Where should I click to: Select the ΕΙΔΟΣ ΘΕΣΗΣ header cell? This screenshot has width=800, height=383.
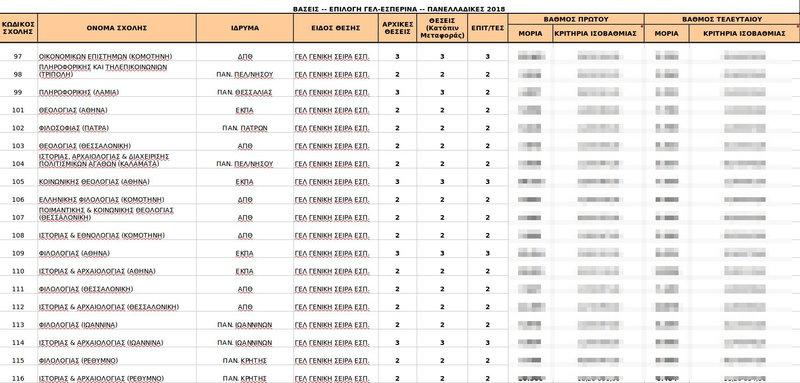[336, 28]
